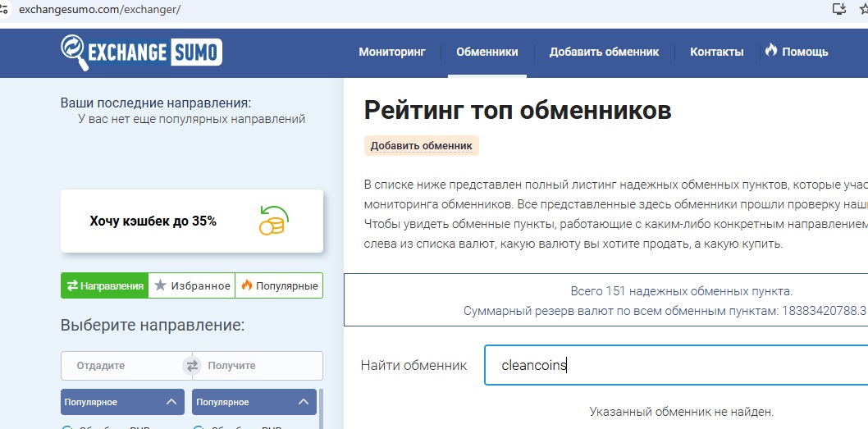This screenshot has height=429, width=868.
Task: Click the site info icon left of URL
Action: pos(4,10)
